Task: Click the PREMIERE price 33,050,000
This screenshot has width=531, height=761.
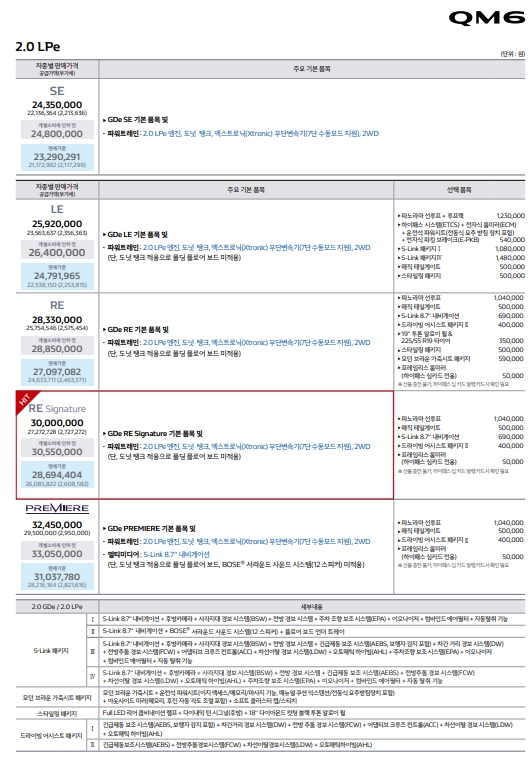Action: (57, 554)
